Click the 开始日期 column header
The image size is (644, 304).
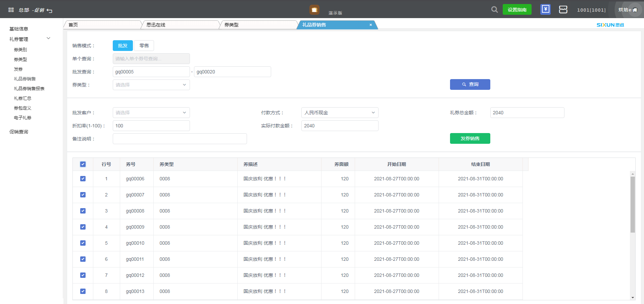tap(397, 164)
